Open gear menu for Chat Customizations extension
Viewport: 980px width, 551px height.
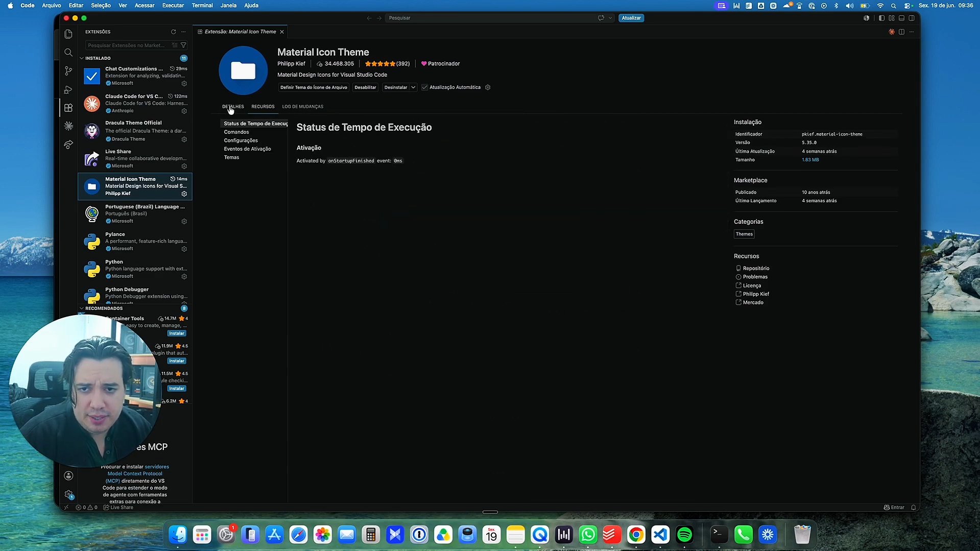point(184,83)
